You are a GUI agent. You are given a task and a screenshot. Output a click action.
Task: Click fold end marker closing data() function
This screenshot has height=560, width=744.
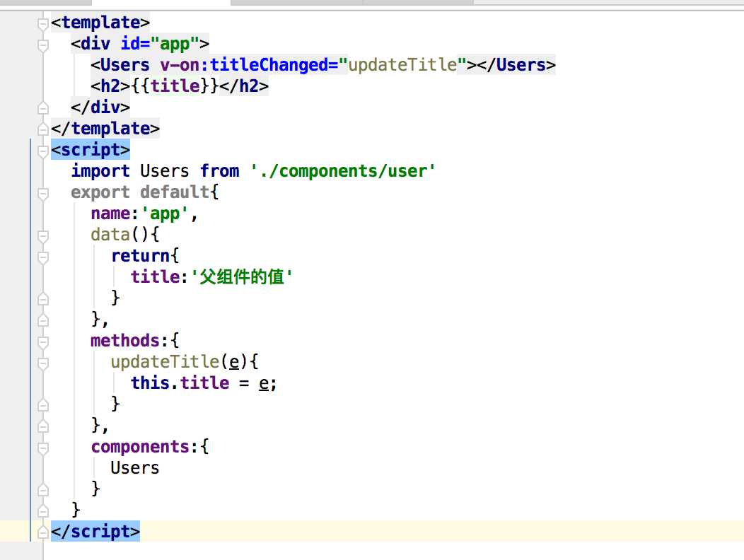[x=42, y=320]
